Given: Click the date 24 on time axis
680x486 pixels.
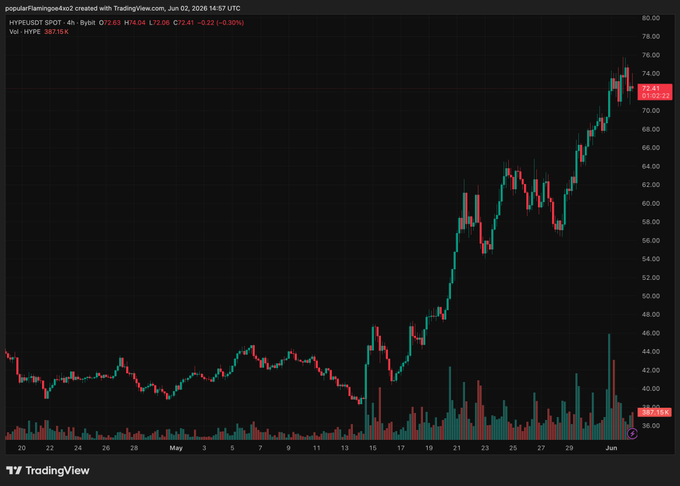Looking at the screenshot, I should (x=78, y=448).
